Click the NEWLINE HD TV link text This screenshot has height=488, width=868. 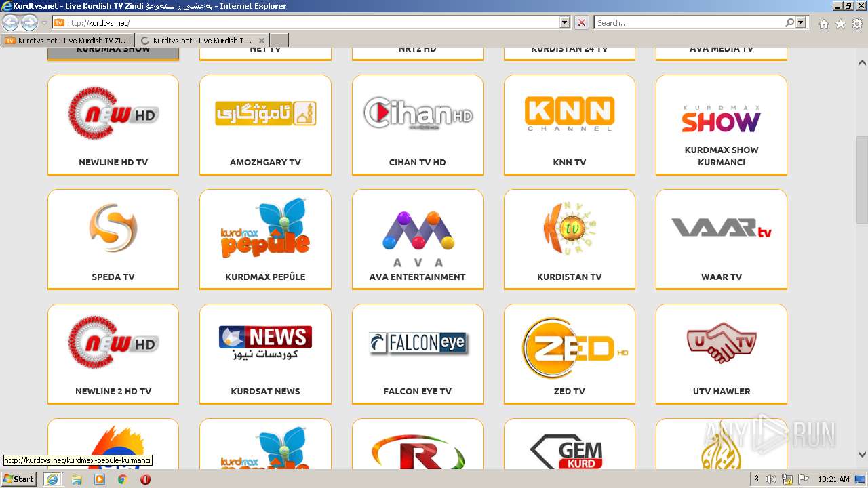point(113,162)
